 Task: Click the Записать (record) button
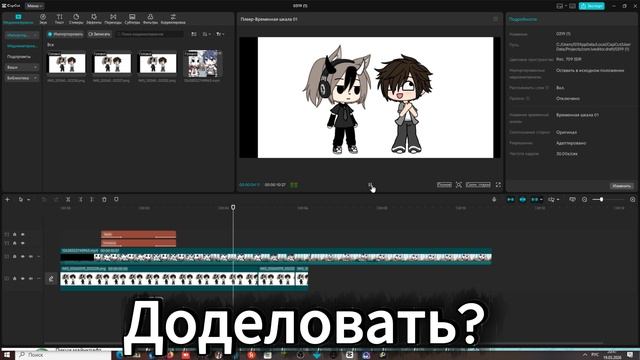(99, 34)
